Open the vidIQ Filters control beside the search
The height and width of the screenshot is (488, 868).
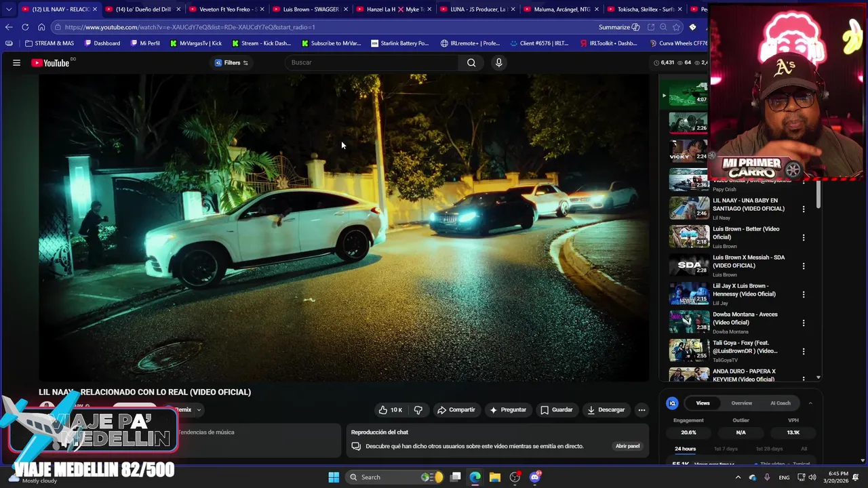click(x=232, y=63)
